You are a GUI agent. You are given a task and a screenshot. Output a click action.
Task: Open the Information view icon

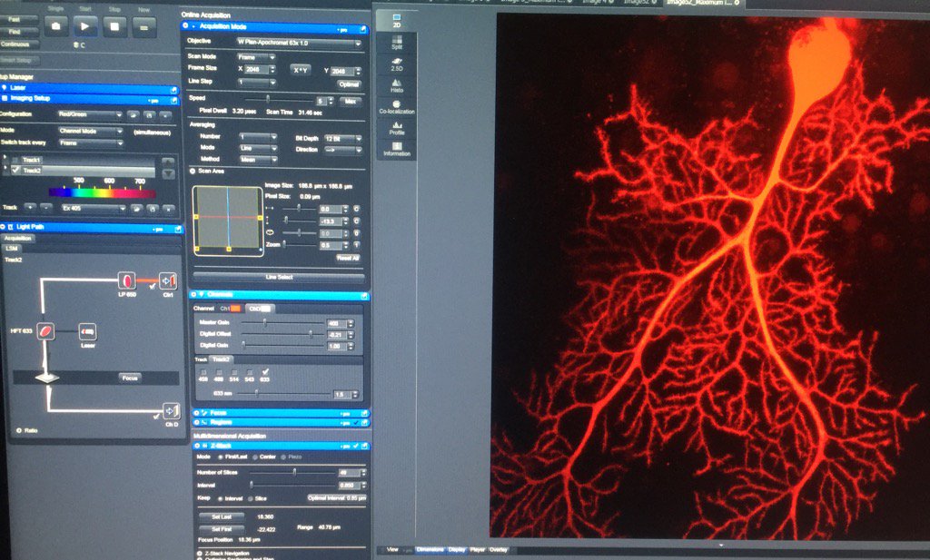click(397, 150)
